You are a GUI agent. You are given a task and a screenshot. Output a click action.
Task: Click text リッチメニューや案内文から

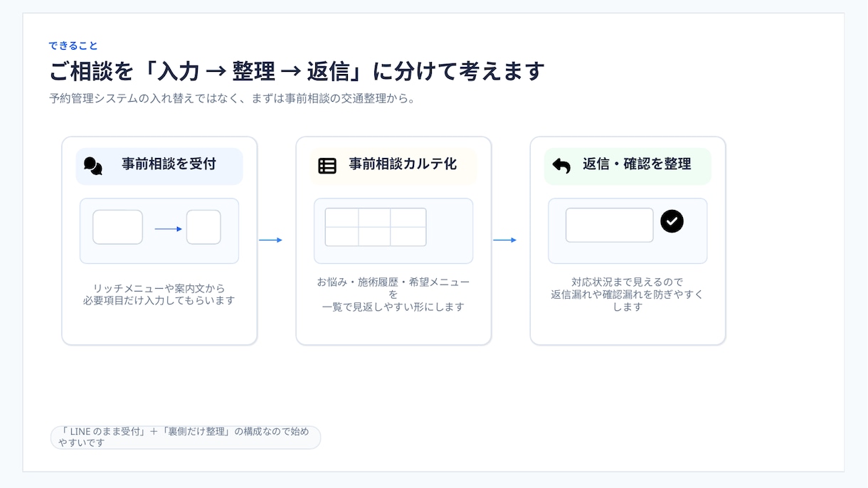pos(159,288)
